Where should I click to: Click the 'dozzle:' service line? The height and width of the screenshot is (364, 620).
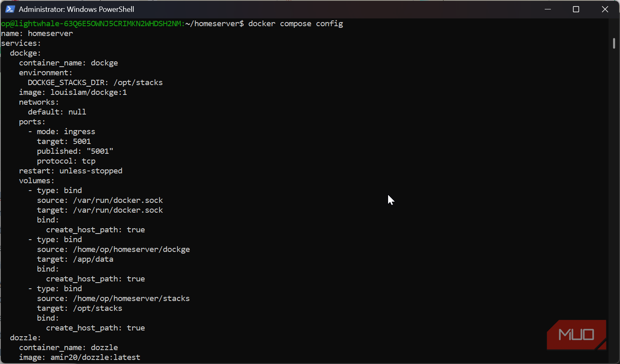tap(25, 338)
